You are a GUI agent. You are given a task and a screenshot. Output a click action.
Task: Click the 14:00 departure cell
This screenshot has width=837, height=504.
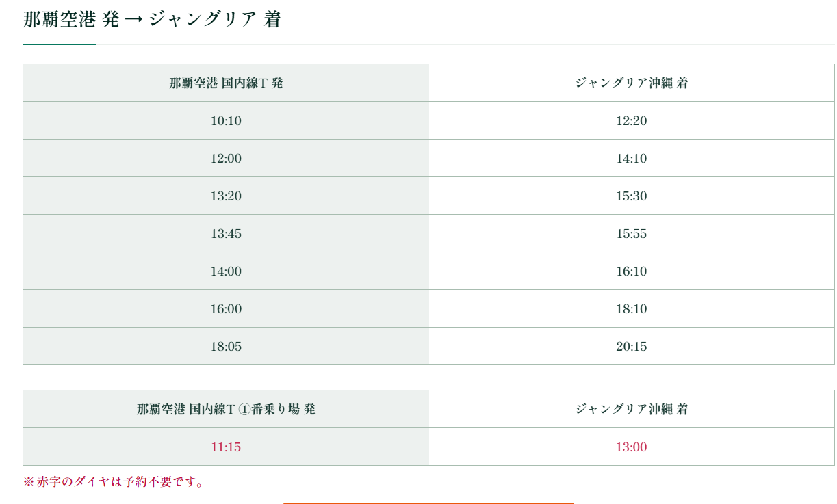(226, 271)
